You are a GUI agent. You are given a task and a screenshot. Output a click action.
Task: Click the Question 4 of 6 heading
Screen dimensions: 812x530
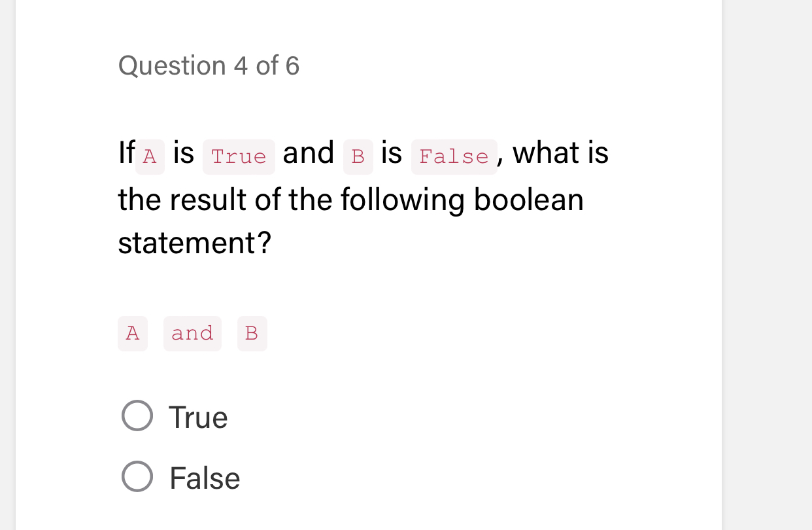209,65
